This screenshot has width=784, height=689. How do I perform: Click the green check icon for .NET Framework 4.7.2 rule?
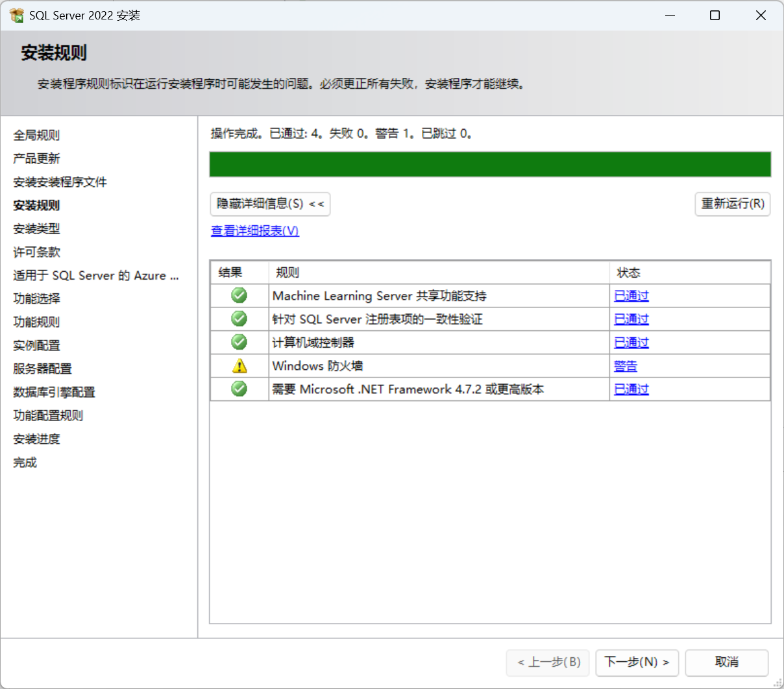(239, 389)
